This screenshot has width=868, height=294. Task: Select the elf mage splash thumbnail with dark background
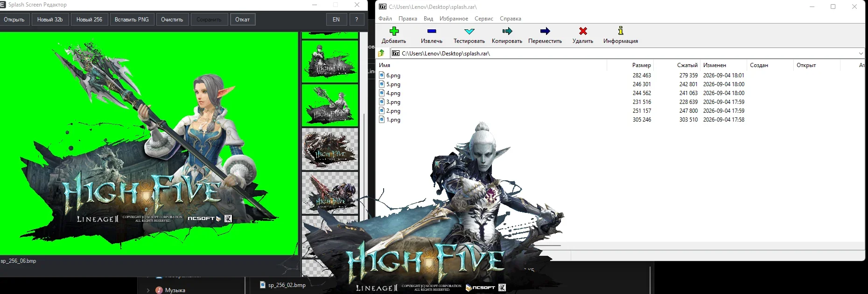pyautogui.click(x=330, y=62)
